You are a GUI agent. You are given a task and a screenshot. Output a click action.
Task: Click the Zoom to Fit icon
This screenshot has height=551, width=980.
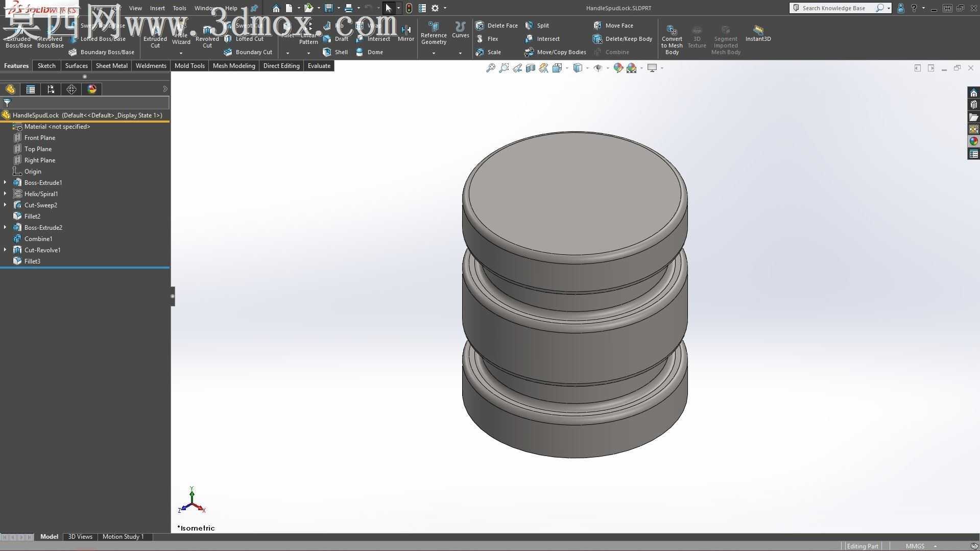click(491, 68)
